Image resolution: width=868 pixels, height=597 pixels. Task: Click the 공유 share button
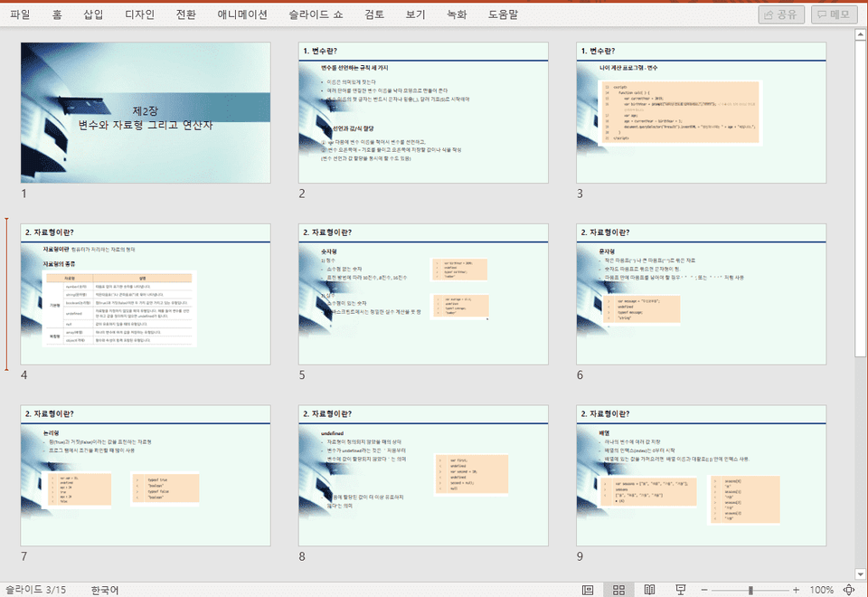(781, 14)
